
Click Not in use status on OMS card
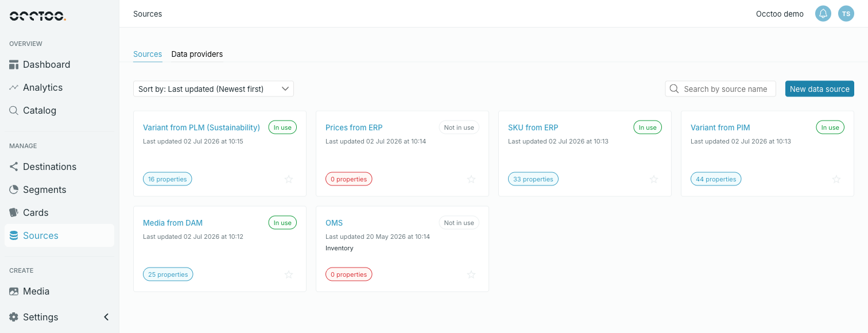[459, 223]
